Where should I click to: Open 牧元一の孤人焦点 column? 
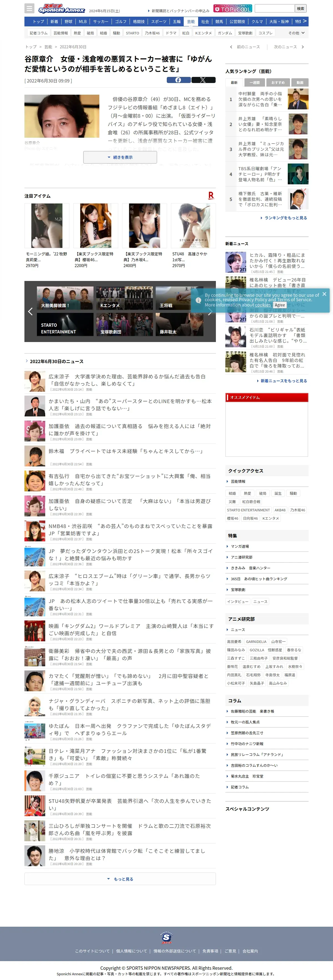(x=245, y=722)
